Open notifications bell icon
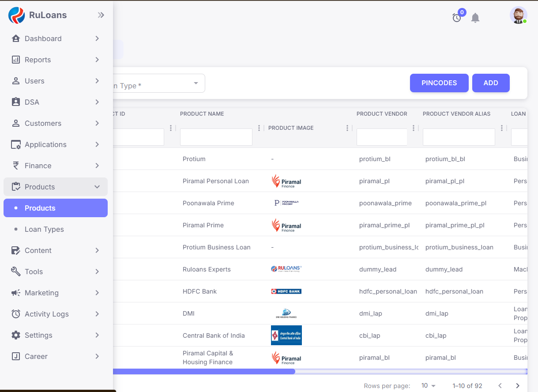 point(475,18)
